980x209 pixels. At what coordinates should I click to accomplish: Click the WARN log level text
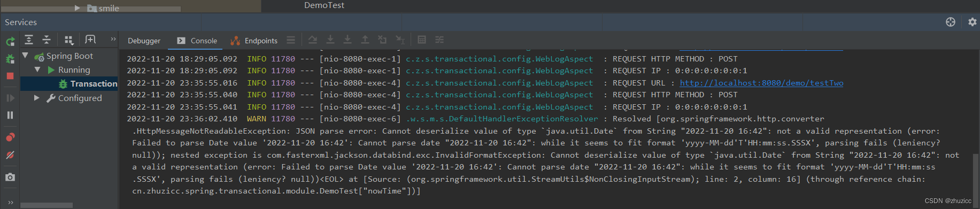tap(257, 119)
